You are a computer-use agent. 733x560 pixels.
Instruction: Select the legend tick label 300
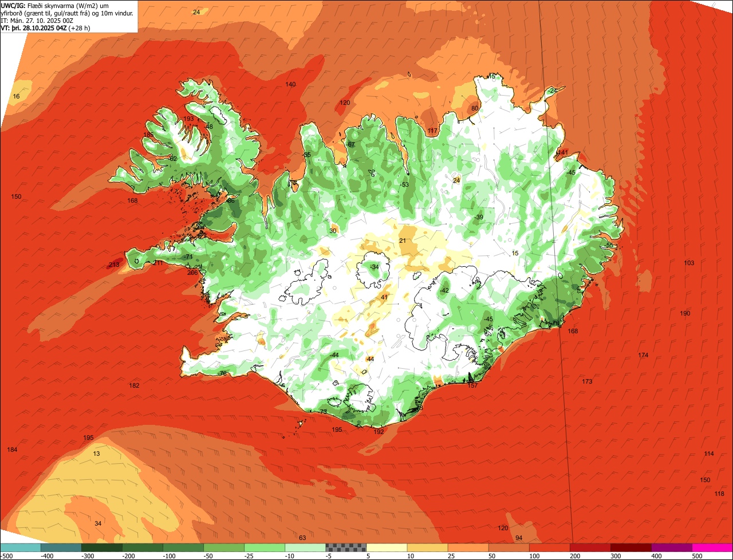point(616,555)
